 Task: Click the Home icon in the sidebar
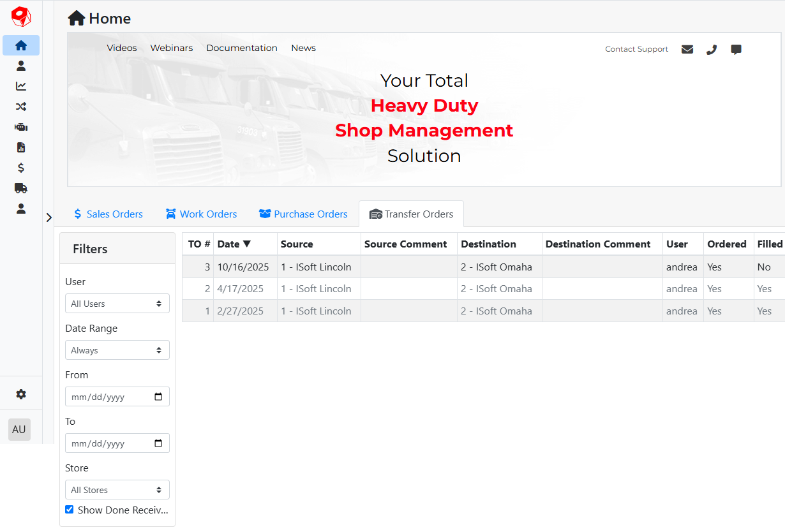tap(21, 45)
